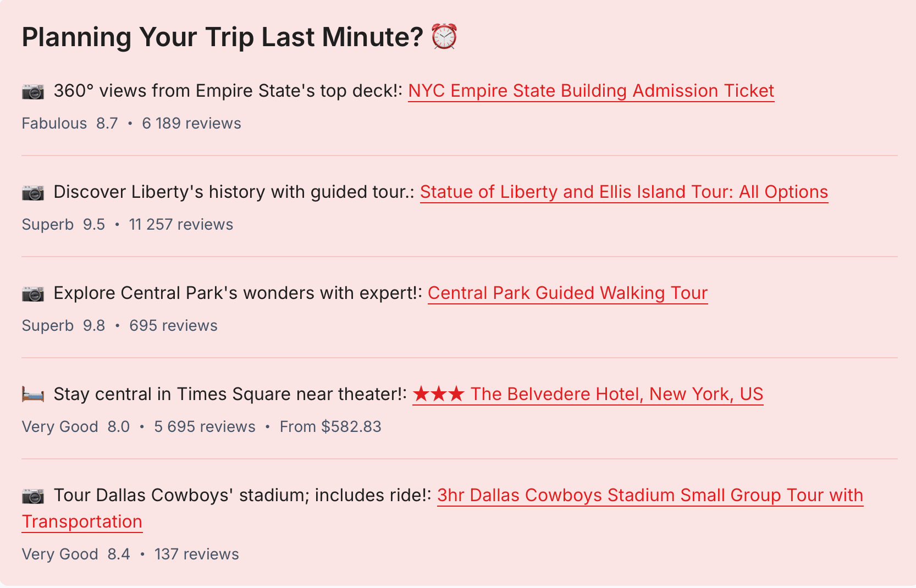Image resolution: width=916 pixels, height=588 pixels.
Task: Click the camera icon beside the Dallas Cowboys text
Action: (x=33, y=496)
